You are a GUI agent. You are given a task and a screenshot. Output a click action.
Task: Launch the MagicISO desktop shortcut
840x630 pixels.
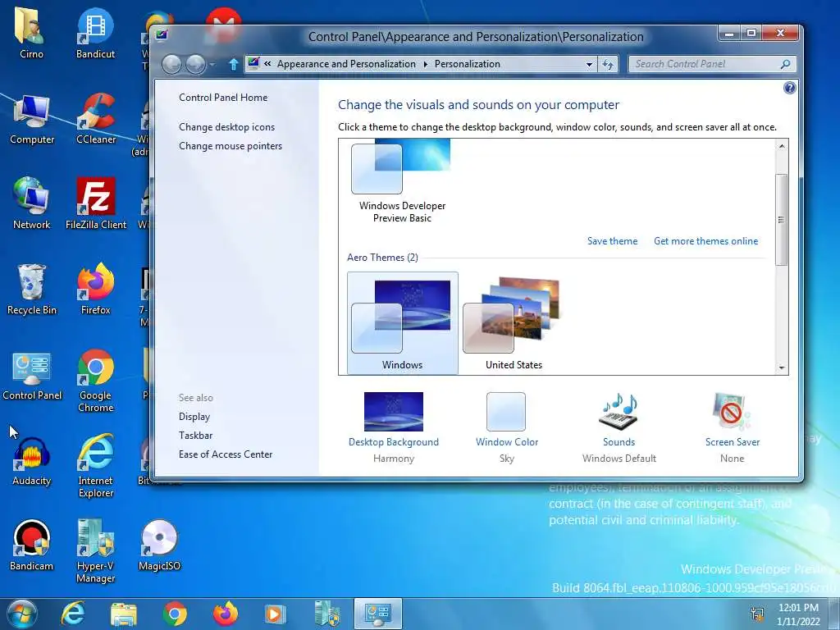pyautogui.click(x=160, y=546)
